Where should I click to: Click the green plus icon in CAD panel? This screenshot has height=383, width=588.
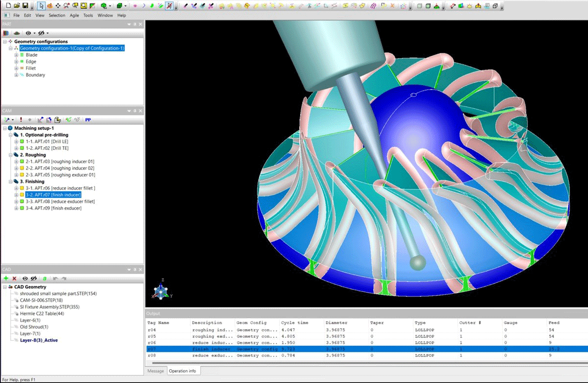pyautogui.click(x=6, y=278)
